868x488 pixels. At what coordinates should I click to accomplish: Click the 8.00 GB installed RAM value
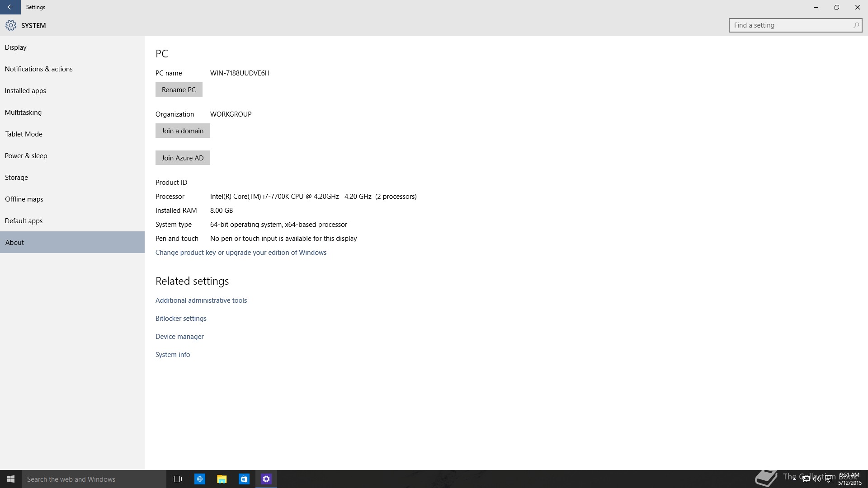(x=222, y=210)
